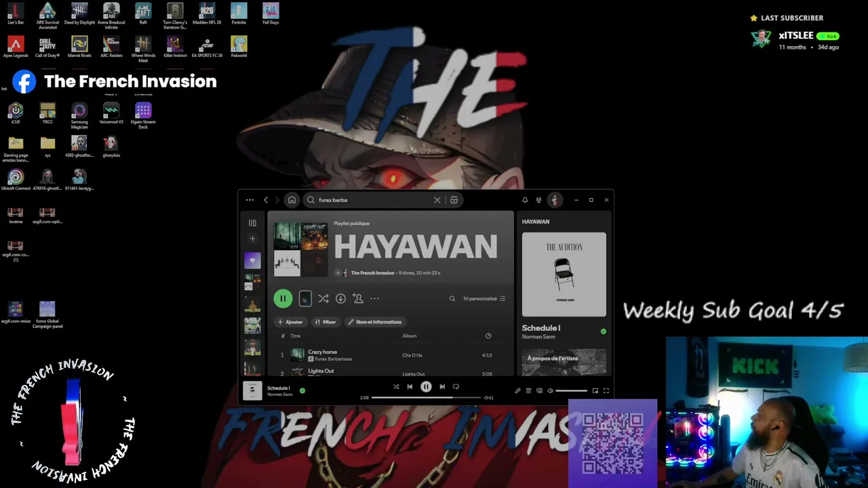This screenshot has width=868, height=488.
Task: Sort tracks by the Album column
Action: [x=410, y=336]
